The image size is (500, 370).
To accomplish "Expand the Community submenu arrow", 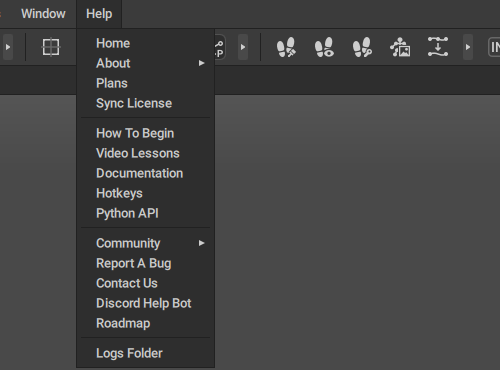I will 201,243.
